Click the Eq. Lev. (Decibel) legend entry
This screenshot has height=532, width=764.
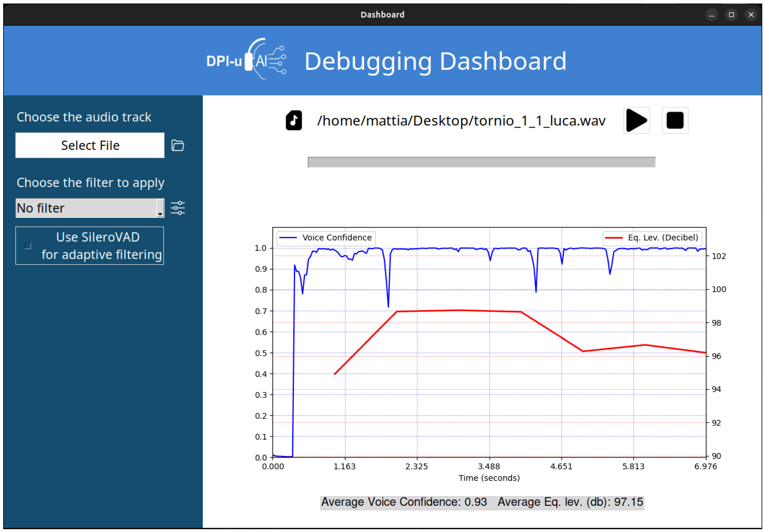click(652, 238)
